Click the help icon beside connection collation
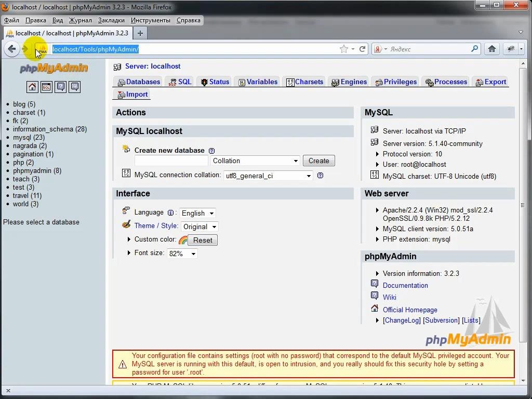 (x=320, y=176)
